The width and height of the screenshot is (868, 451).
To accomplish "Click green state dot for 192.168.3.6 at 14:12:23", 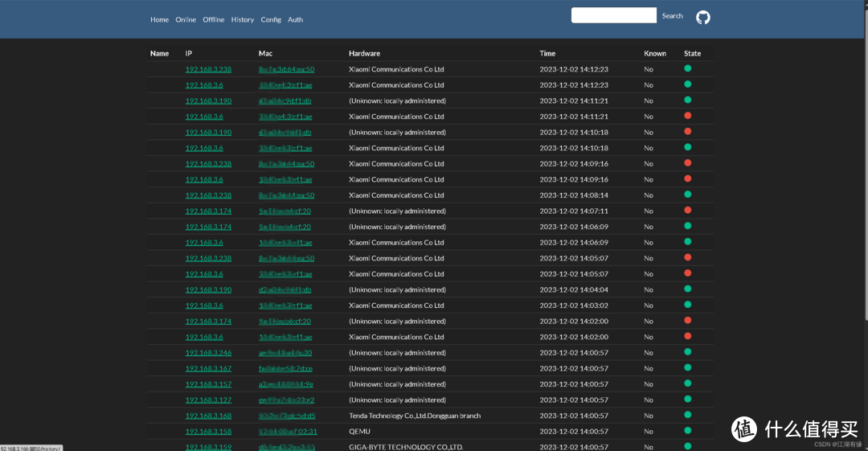I will (687, 84).
